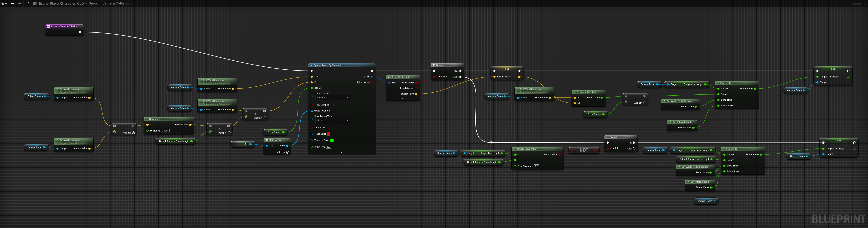Click Smooth Camera Collision breadcrumb
The width and height of the screenshot is (868, 228).
109,3
